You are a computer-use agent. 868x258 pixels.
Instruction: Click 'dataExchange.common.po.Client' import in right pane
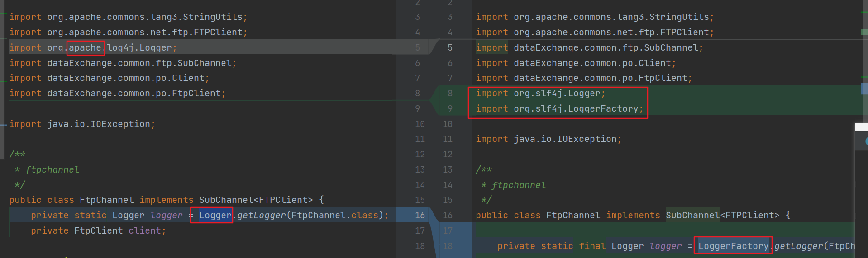[x=576, y=63]
